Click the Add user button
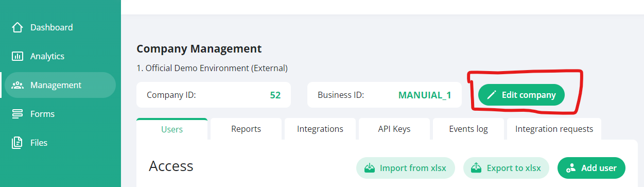 [x=591, y=168]
